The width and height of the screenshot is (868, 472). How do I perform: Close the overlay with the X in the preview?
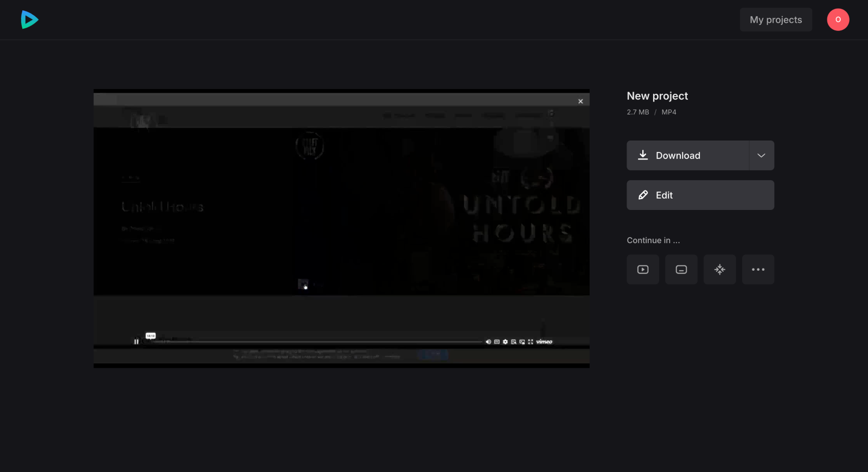click(580, 101)
